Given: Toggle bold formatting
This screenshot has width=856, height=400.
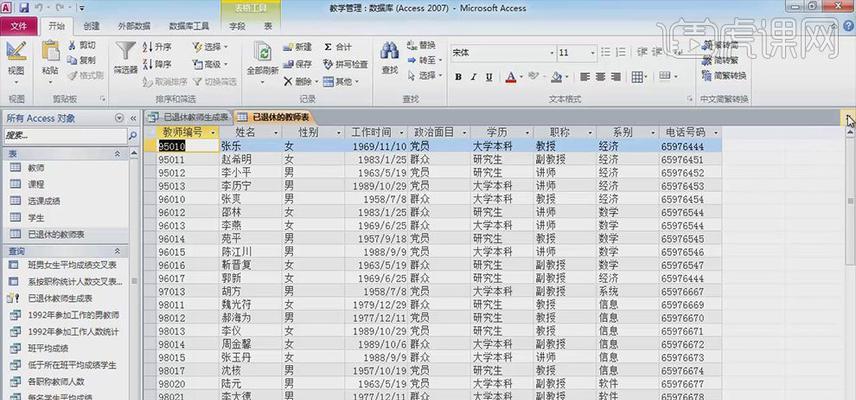Looking at the screenshot, I should (458, 77).
